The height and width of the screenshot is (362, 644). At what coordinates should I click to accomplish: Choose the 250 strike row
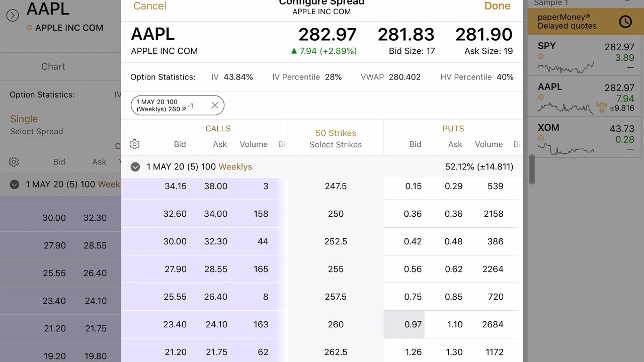[336, 214]
